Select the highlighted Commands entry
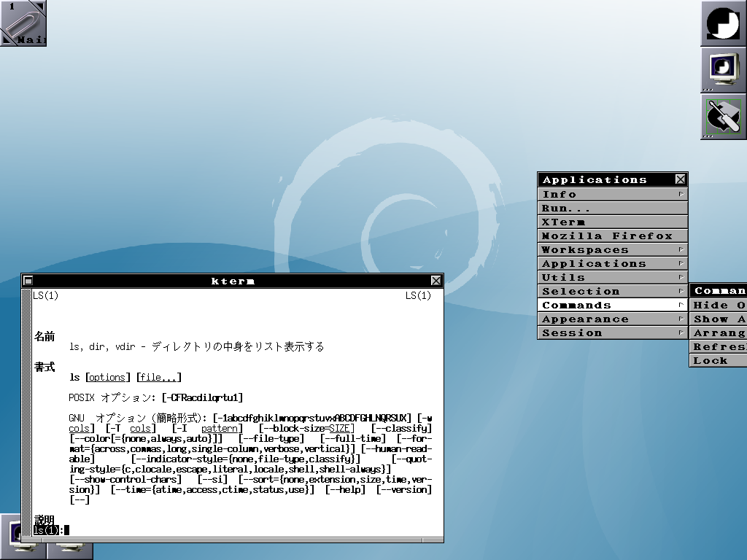This screenshot has width=747, height=560. point(613,305)
